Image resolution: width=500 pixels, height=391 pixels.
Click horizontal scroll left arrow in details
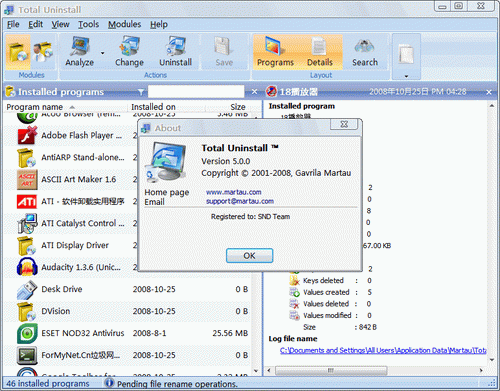pyautogui.click(x=269, y=370)
